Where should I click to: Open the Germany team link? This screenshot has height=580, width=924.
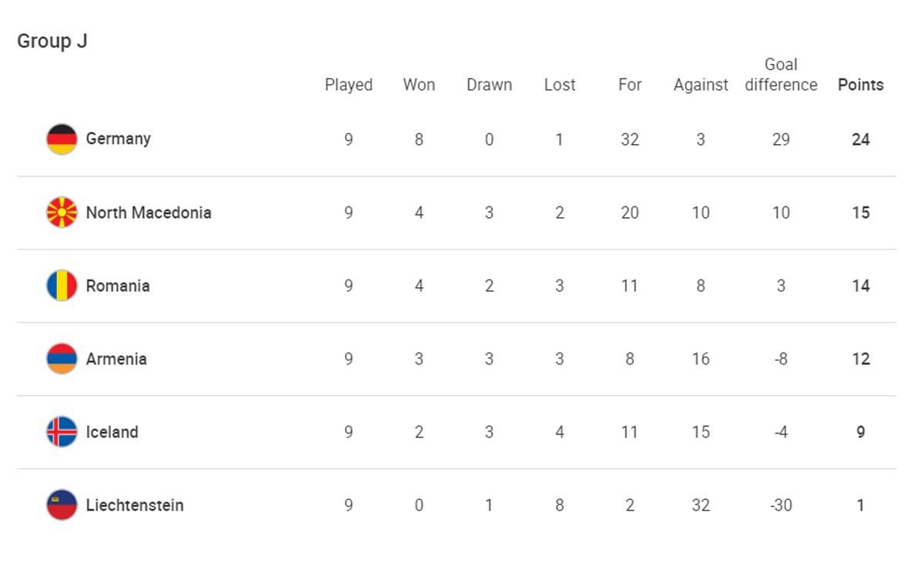pyautogui.click(x=118, y=139)
